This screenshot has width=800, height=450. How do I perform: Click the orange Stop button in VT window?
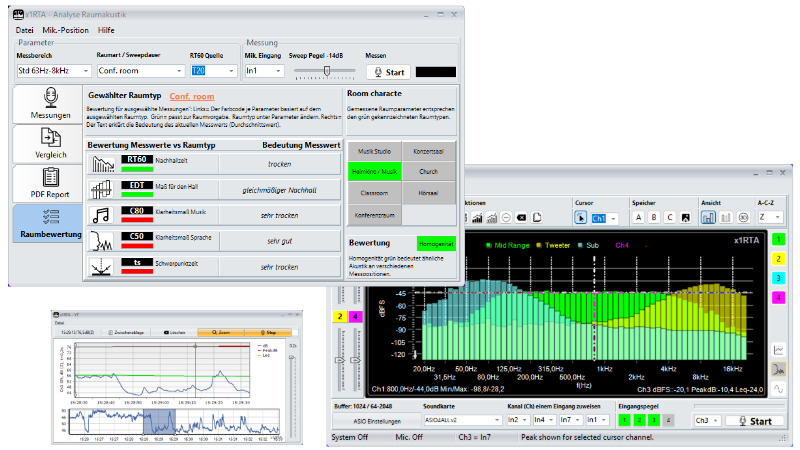tap(268, 332)
